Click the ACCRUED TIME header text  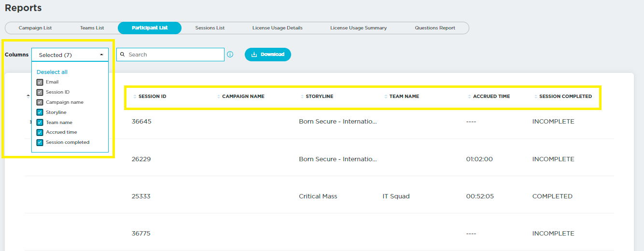(491, 97)
